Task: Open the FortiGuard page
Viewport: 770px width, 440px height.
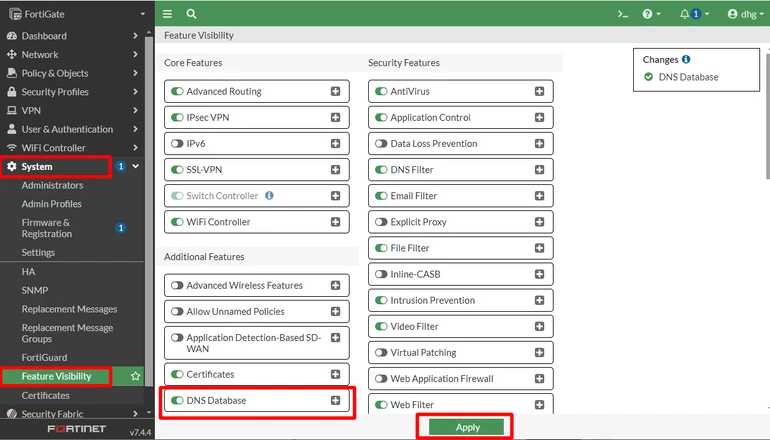Action: coord(44,358)
